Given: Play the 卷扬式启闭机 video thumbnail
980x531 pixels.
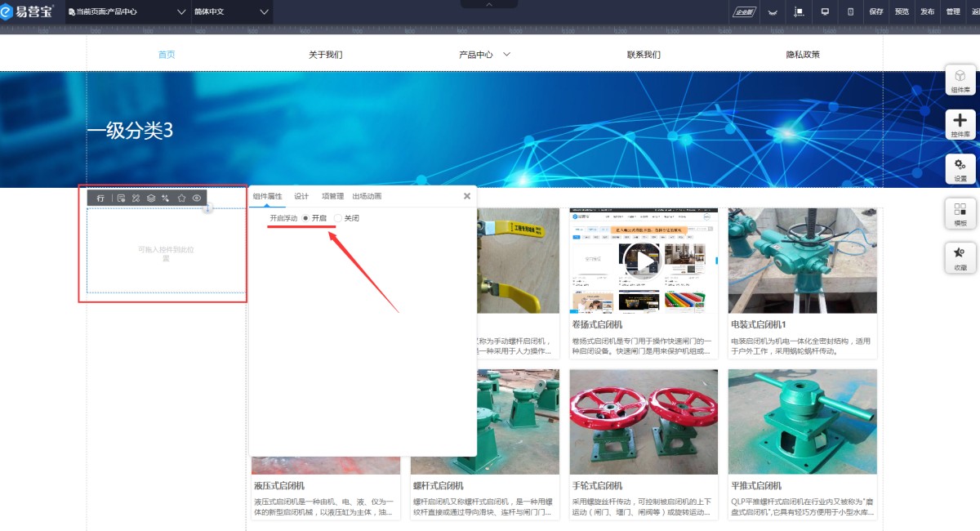Looking at the screenshot, I should 644,261.
